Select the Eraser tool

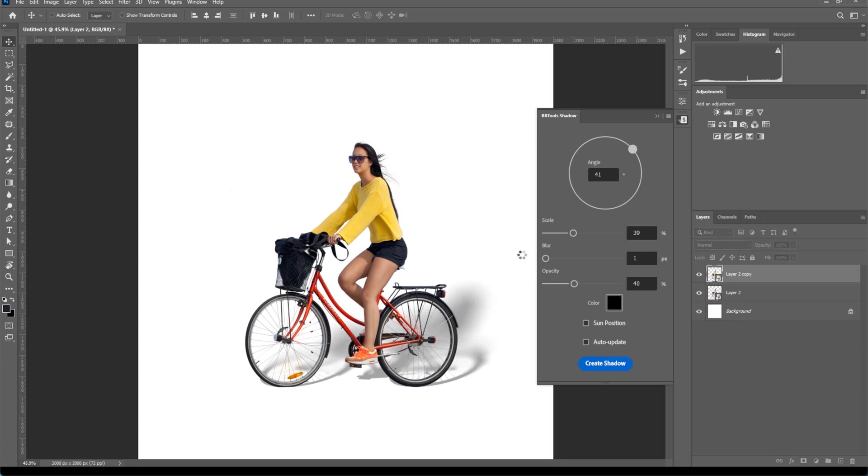9,171
